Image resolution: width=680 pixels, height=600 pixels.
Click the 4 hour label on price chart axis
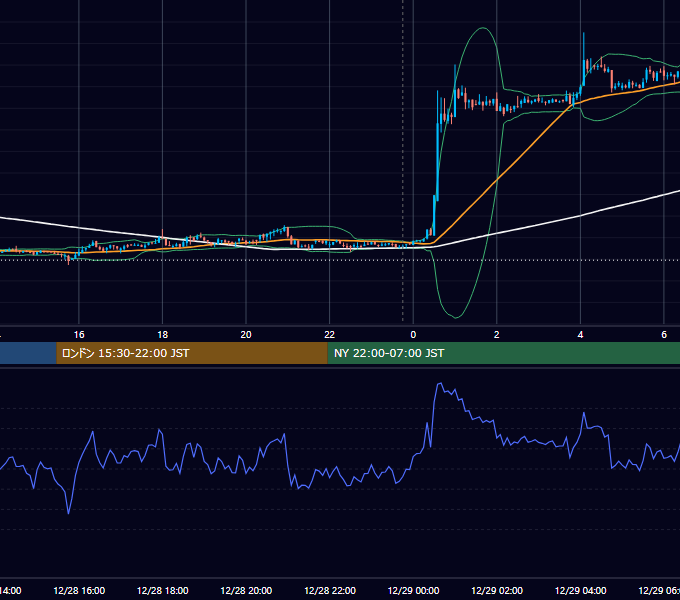580,335
